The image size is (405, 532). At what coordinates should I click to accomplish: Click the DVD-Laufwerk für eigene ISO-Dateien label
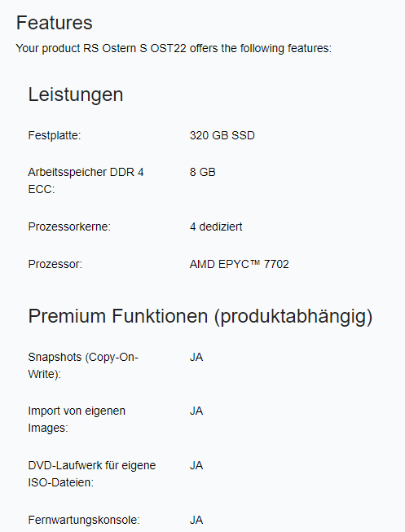coord(92,473)
